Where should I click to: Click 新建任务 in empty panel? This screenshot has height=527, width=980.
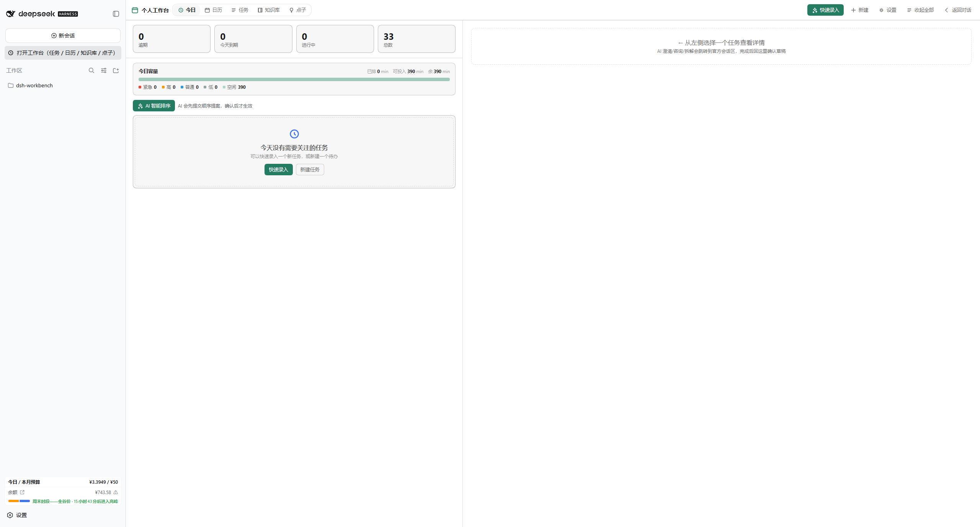click(x=310, y=170)
